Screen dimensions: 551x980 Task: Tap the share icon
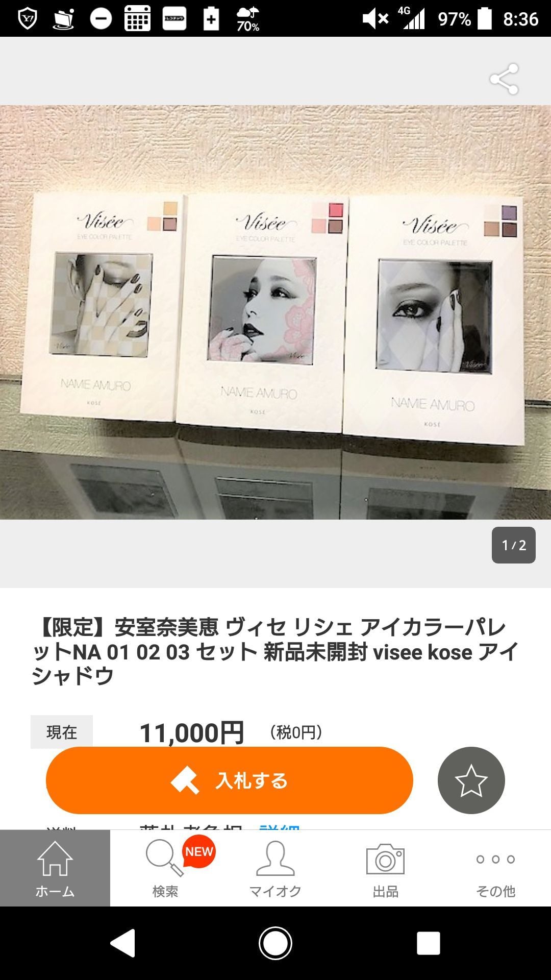tap(504, 79)
